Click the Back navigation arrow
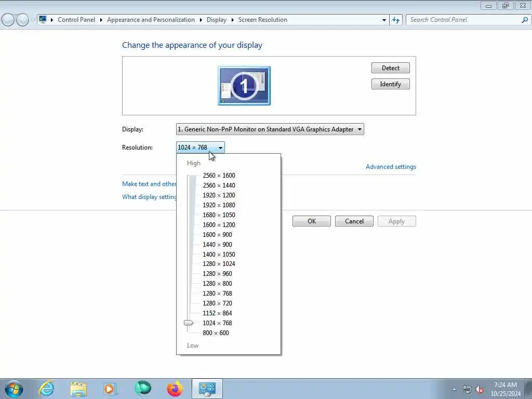Image resolution: width=532 pixels, height=399 pixels. pos(8,20)
